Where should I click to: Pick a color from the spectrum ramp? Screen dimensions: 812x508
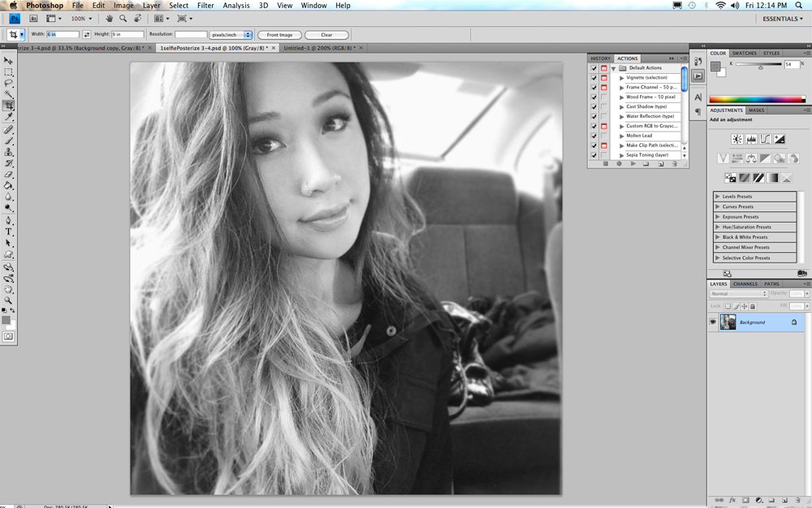click(755, 99)
